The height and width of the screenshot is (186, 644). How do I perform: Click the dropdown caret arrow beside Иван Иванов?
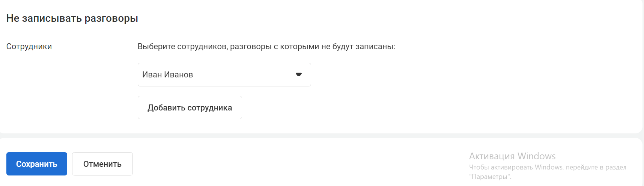299,75
